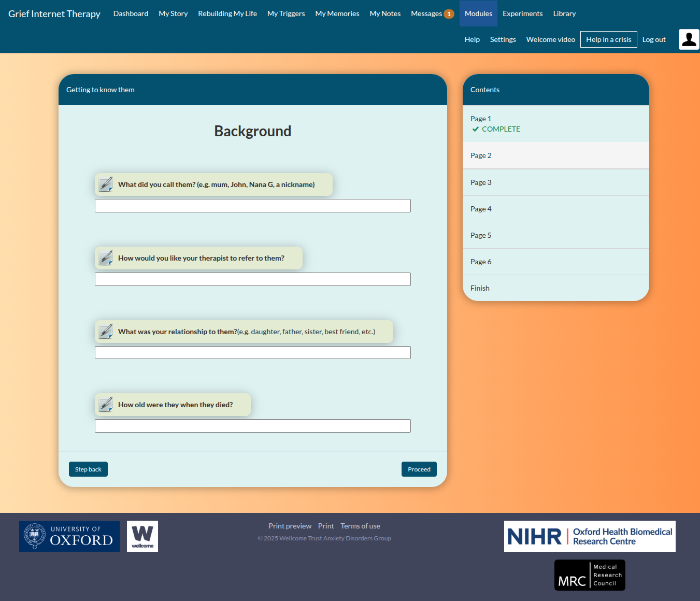The height and width of the screenshot is (601, 700).
Task: Click pencil icon beside relationship question
Action: point(106,332)
